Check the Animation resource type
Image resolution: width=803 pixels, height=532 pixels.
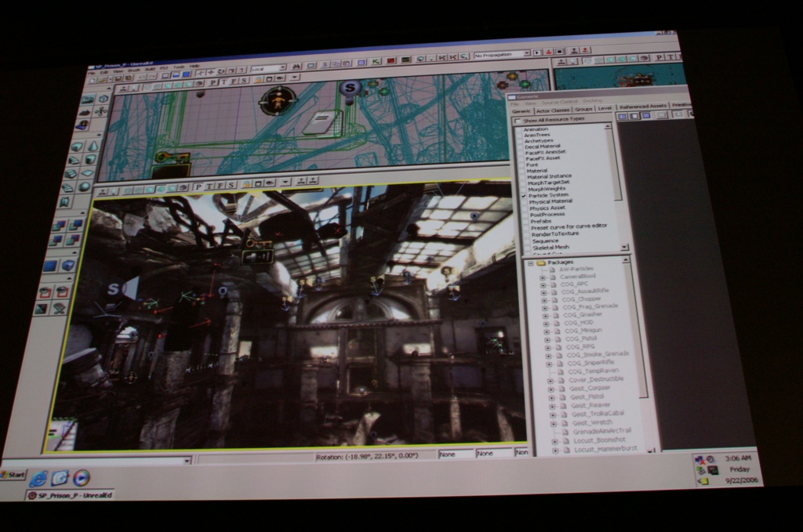coord(518,129)
